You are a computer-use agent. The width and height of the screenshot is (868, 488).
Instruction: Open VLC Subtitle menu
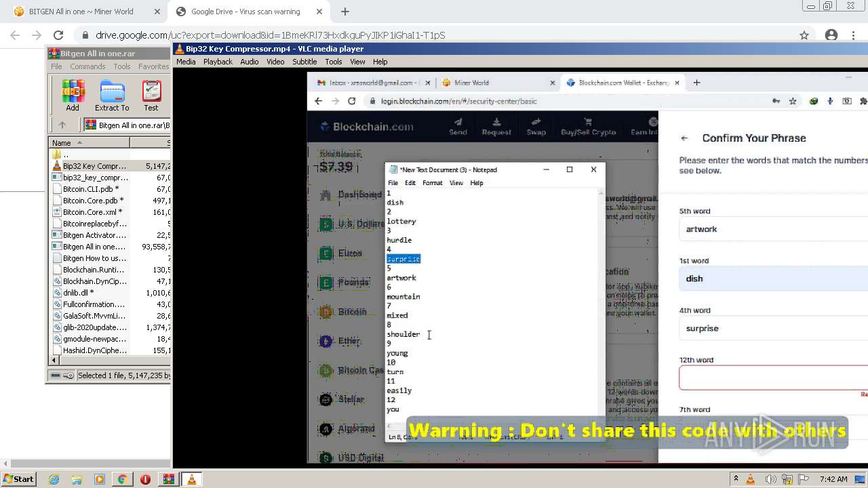pyautogui.click(x=304, y=62)
